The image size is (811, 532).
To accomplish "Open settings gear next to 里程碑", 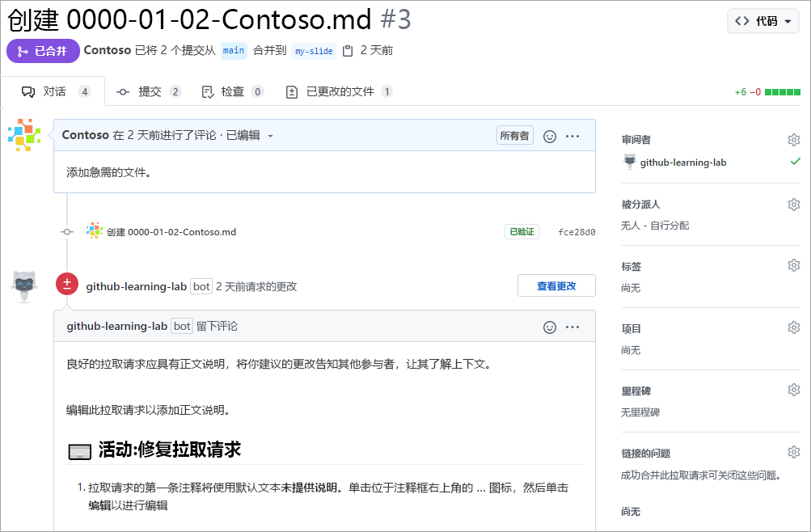I will [793, 391].
